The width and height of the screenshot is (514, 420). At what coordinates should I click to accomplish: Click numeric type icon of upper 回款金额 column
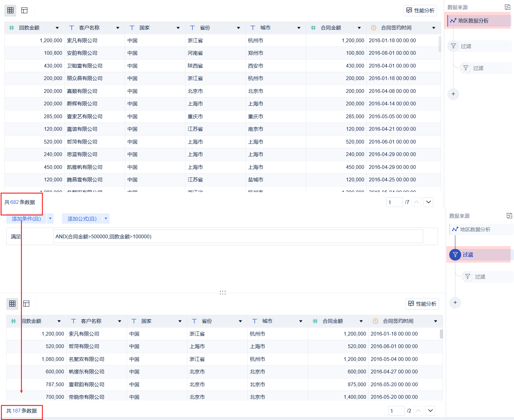point(12,28)
